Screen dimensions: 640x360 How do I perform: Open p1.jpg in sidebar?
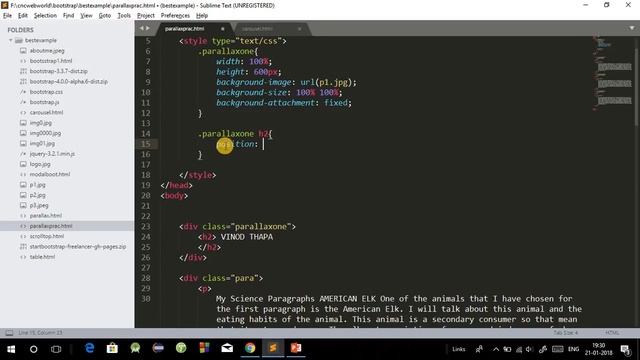coord(37,185)
